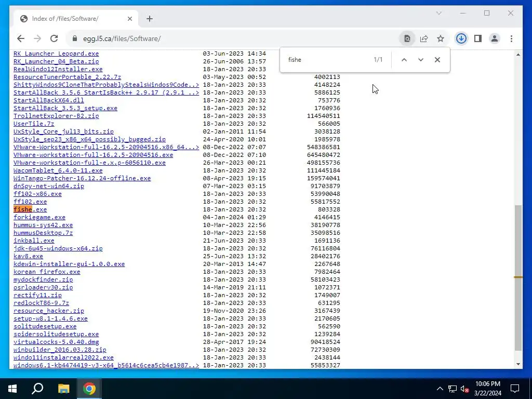View site information lock icon
Image resolution: width=532 pixels, height=399 pixels.
(x=75, y=38)
